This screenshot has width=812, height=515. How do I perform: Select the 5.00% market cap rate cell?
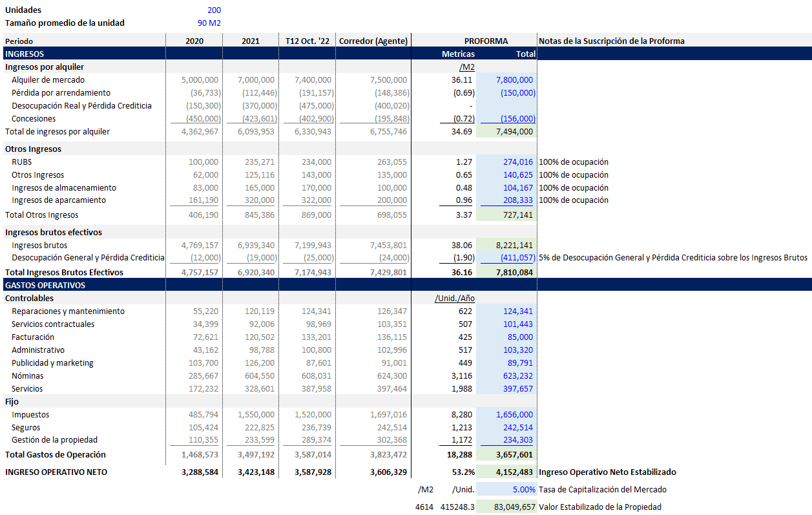523,490
